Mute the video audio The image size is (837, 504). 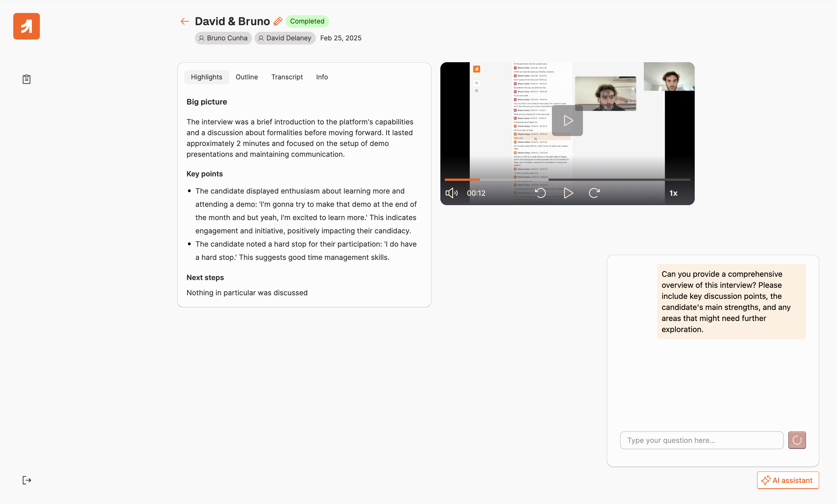[451, 193]
